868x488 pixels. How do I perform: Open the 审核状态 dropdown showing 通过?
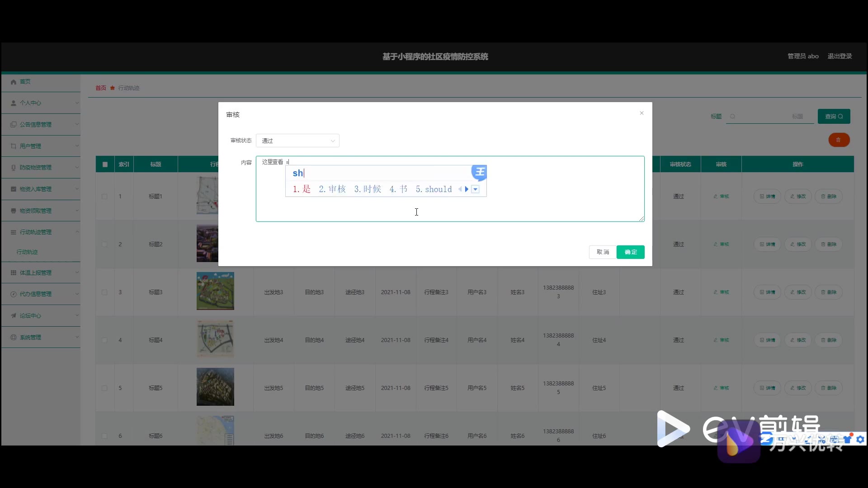pos(297,141)
